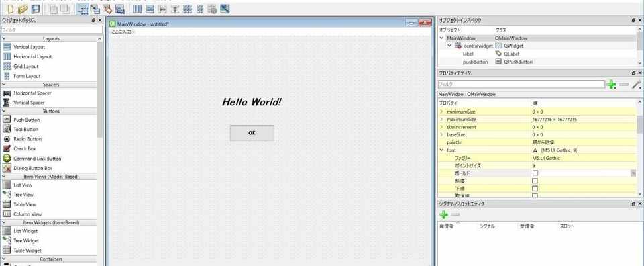Select Horizontal Layout in widget box
644x266 pixels.
pos(32,56)
